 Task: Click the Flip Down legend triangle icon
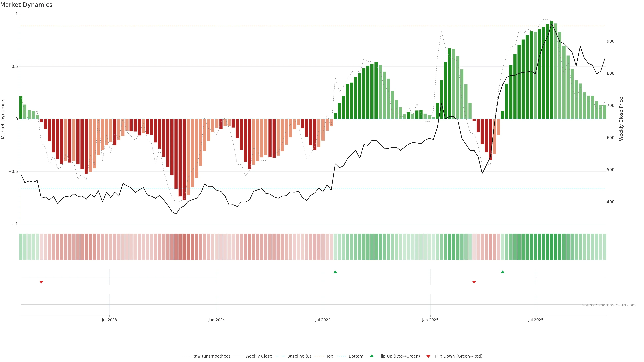pyautogui.click(x=428, y=356)
